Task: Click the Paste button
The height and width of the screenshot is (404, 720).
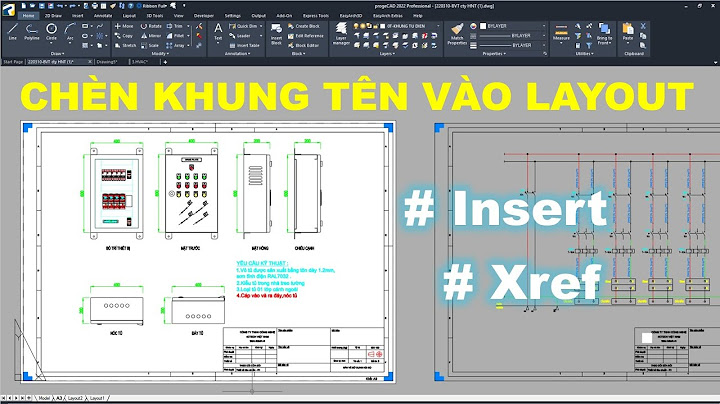Action: click(628, 33)
